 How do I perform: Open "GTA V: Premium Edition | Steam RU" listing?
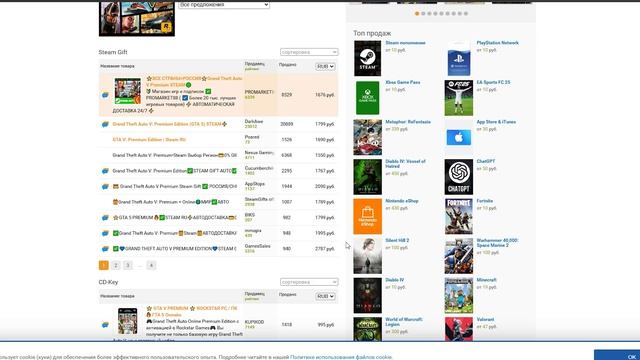(x=149, y=140)
